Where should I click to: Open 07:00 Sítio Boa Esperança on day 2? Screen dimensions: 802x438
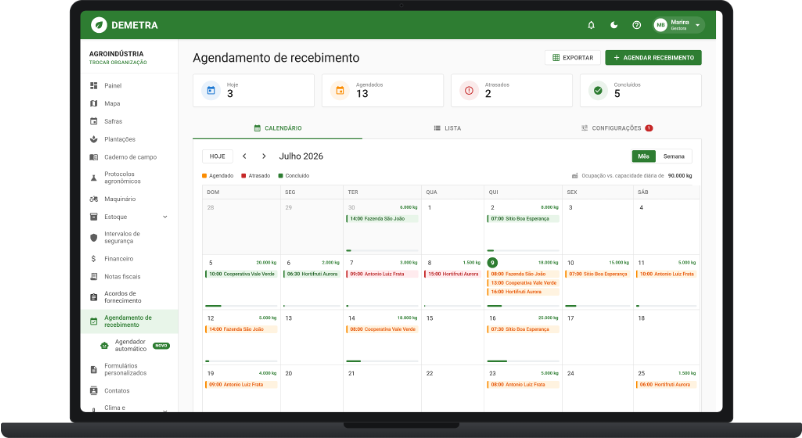[523, 218]
